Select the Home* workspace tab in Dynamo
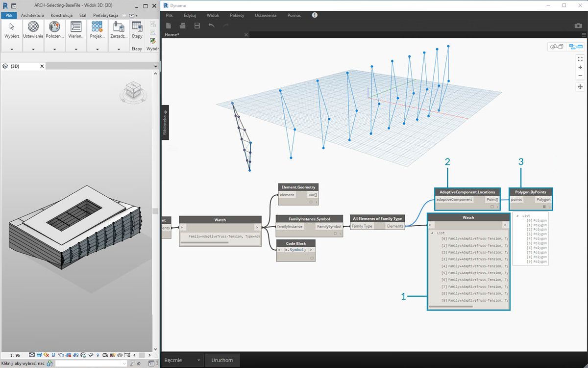This screenshot has height=368, width=588. coord(171,35)
